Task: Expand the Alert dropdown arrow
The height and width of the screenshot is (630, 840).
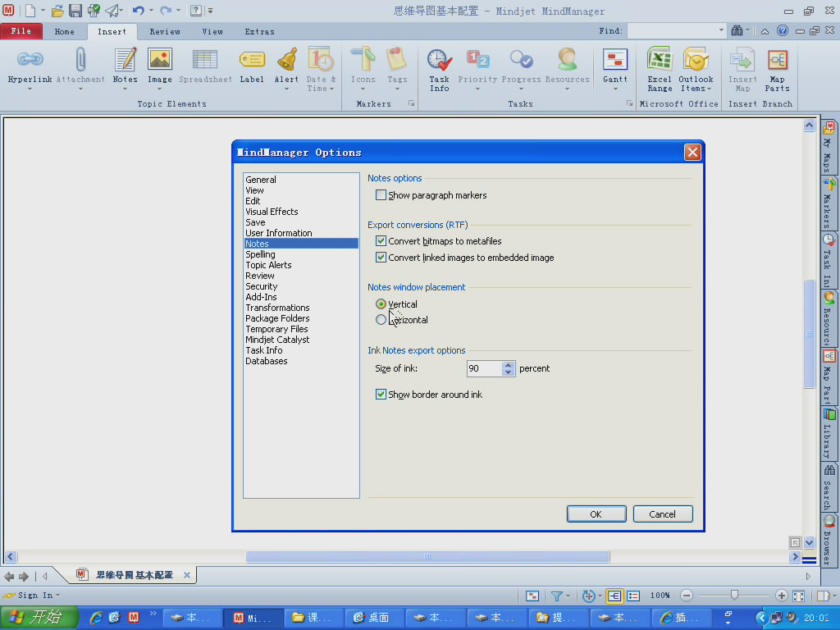Action: tap(286, 89)
